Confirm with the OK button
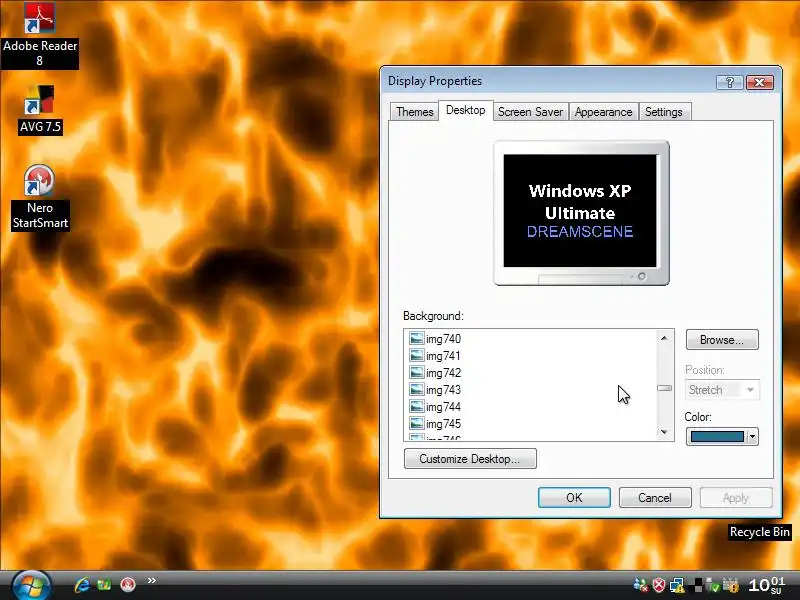This screenshot has width=800, height=600. 574,497
